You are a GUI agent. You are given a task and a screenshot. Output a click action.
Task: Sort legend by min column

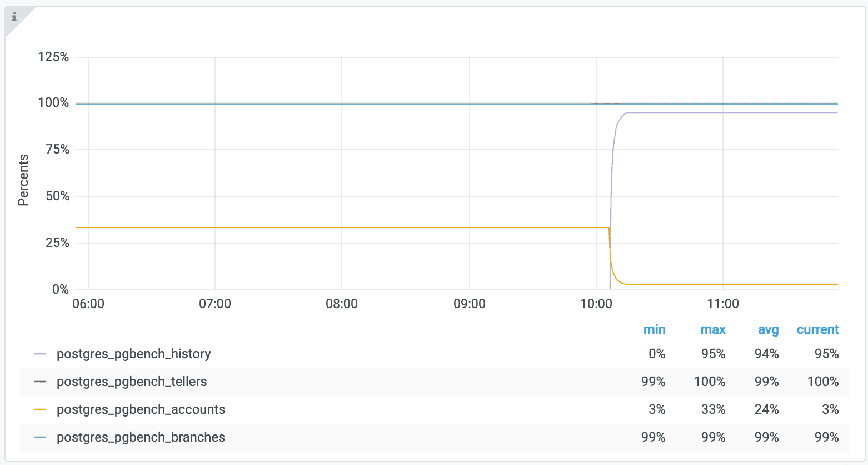click(x=654, y=330)
